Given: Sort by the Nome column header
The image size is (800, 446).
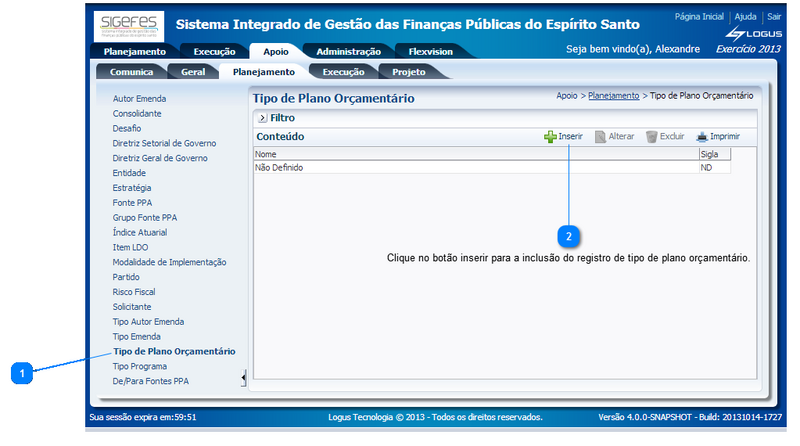Looking at the screenshot, I should [x=266, y=155].
